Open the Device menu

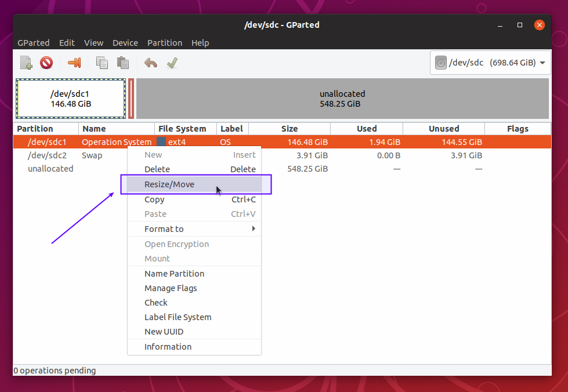click(125, 43)
